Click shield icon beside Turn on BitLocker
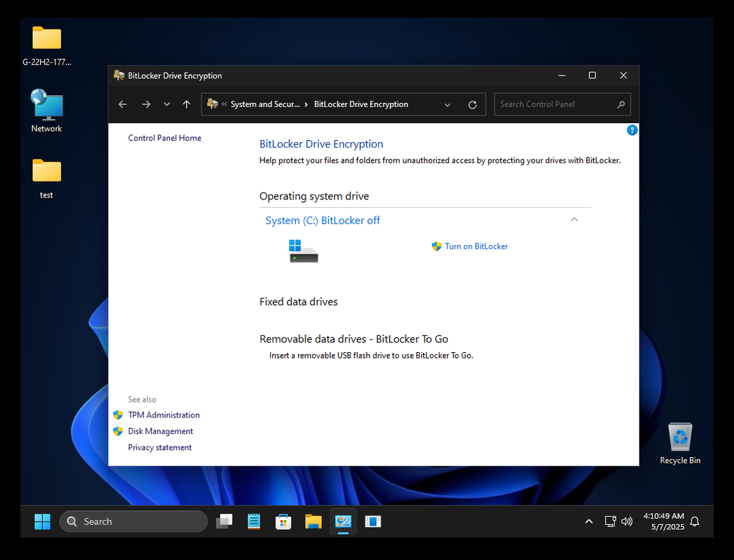 [437, 246]
